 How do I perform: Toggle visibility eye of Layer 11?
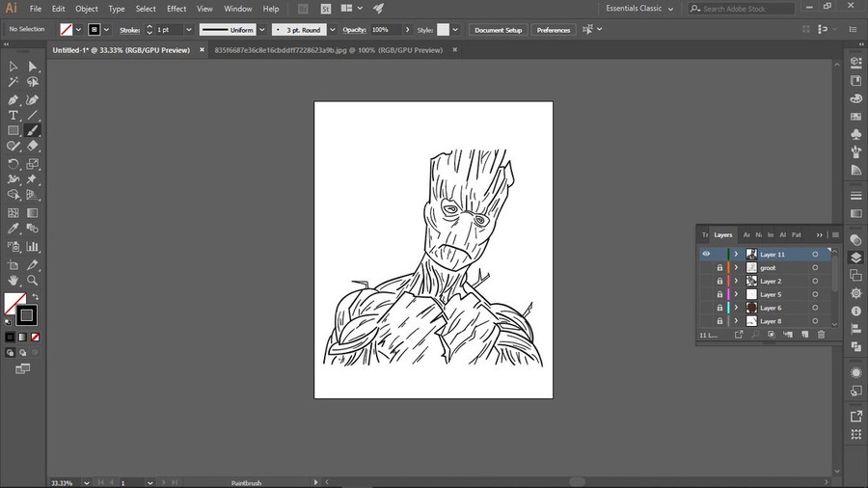pos(706,254)
